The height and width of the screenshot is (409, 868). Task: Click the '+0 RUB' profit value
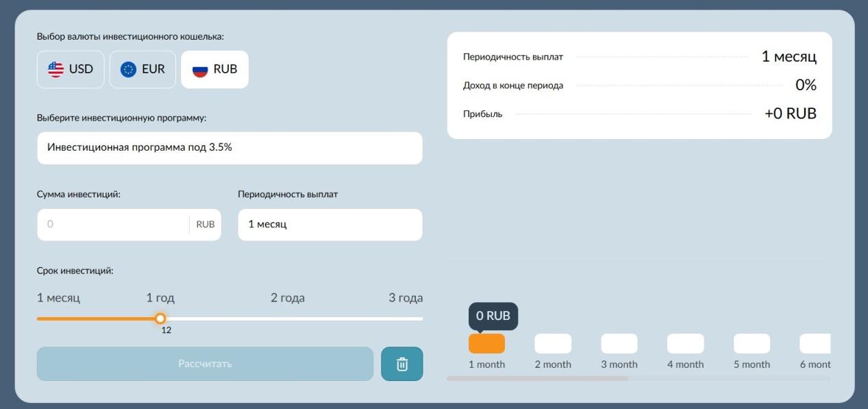coord(791,114)
